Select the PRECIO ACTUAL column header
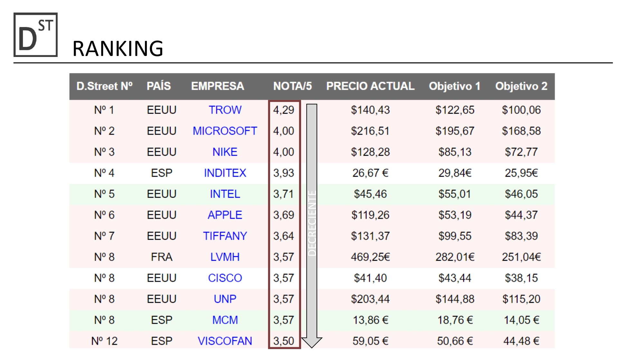 coord(370,86)
